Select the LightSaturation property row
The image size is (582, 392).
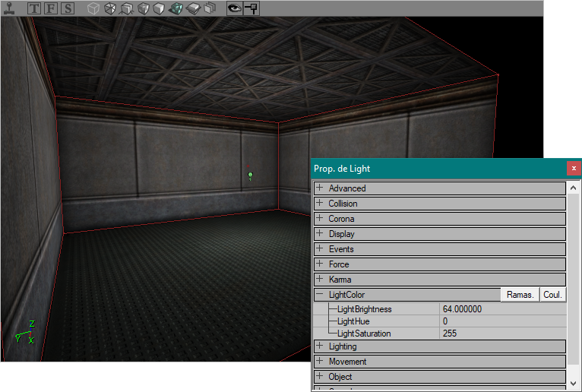pos(364,334)
